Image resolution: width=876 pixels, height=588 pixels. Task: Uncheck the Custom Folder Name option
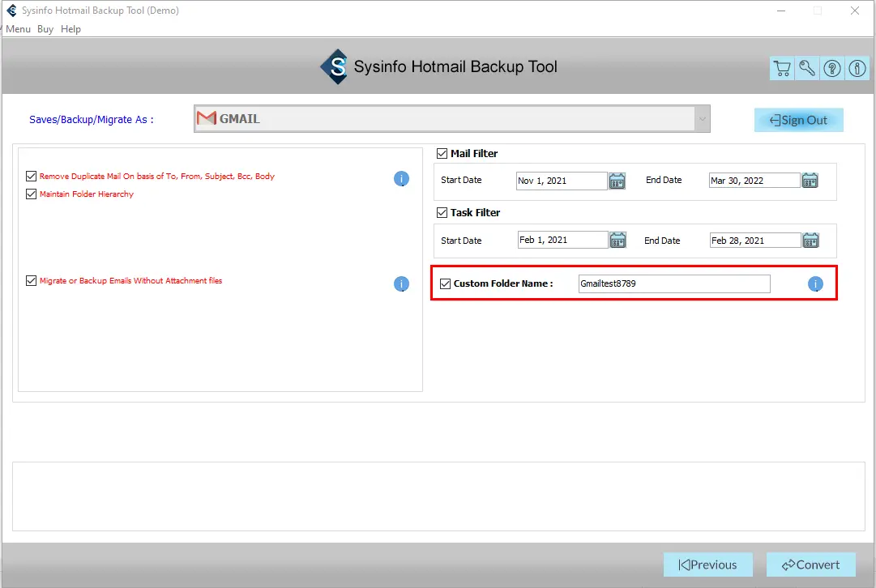[x=445, y=284]
